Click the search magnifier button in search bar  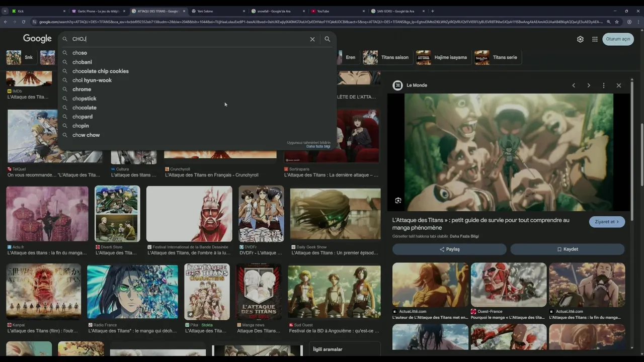click(328, 39)
